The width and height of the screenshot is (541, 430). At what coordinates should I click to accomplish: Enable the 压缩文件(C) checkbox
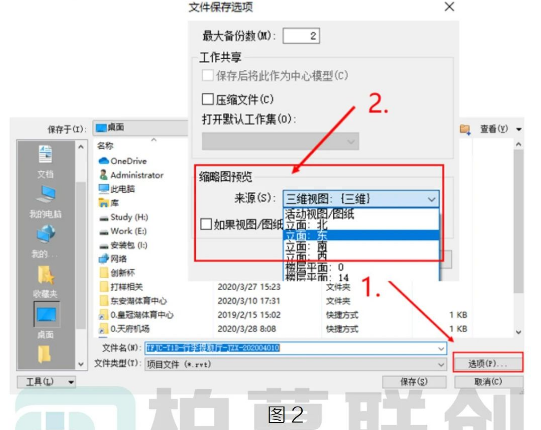coord(207,99)
